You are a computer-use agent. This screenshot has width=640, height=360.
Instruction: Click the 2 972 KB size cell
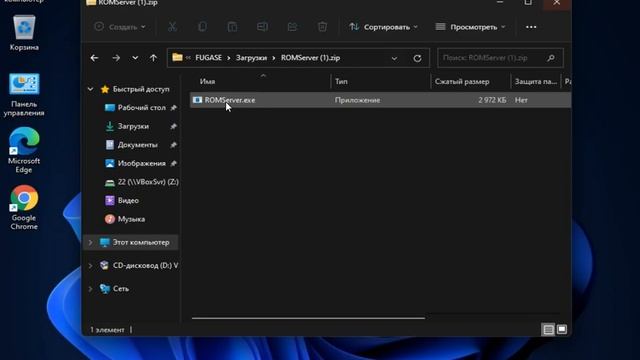[x=492, y=100]
